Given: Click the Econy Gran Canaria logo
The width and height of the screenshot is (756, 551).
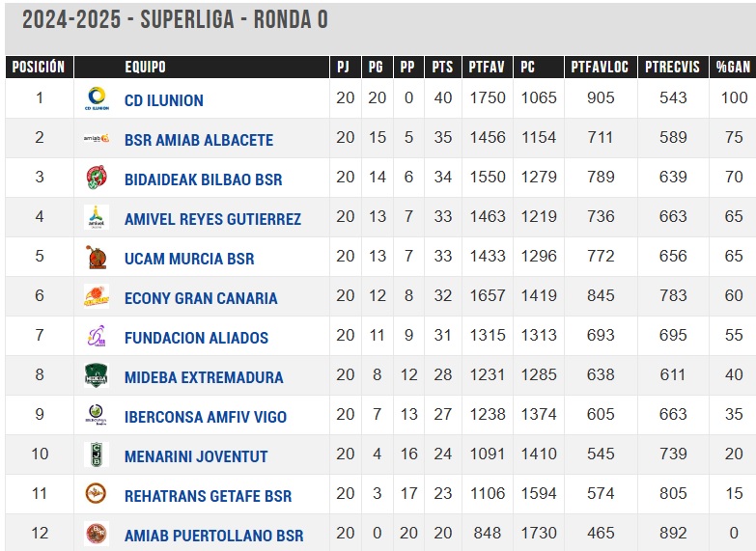Looking at the screenshot, I should tap(97, 296).
